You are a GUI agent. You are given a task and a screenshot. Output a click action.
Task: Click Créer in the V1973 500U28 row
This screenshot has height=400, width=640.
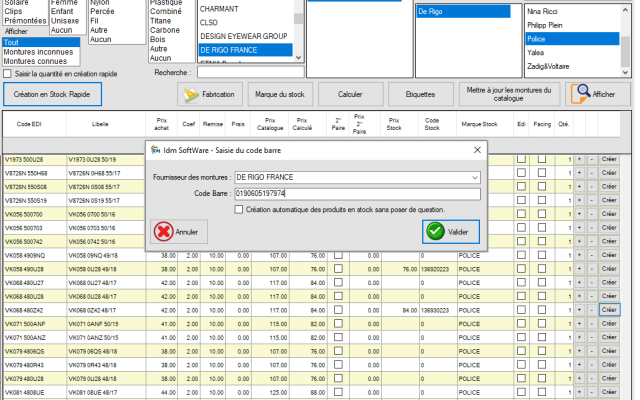609,159
